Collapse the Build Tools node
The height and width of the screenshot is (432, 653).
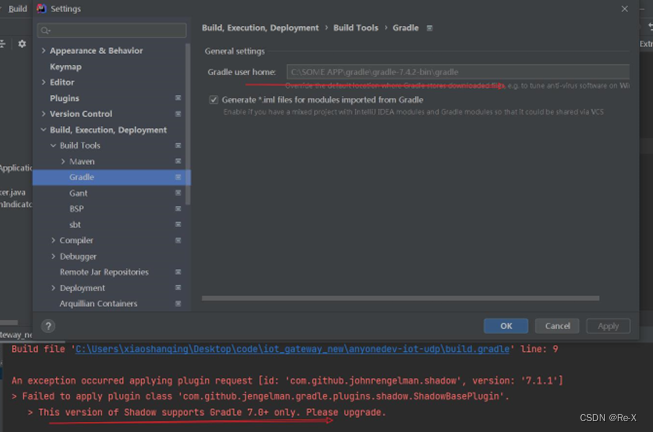[x=53, y=145]
